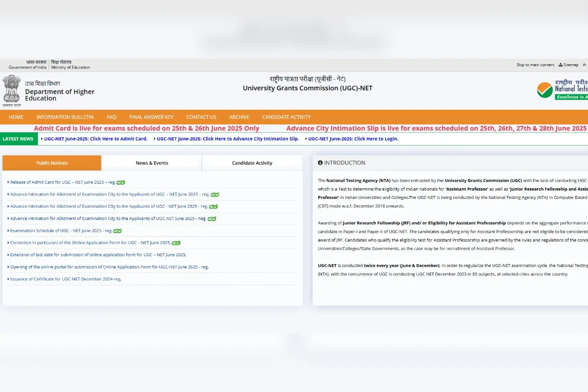
Task: Select FAQ in the navigation bar
Action: 111,117
